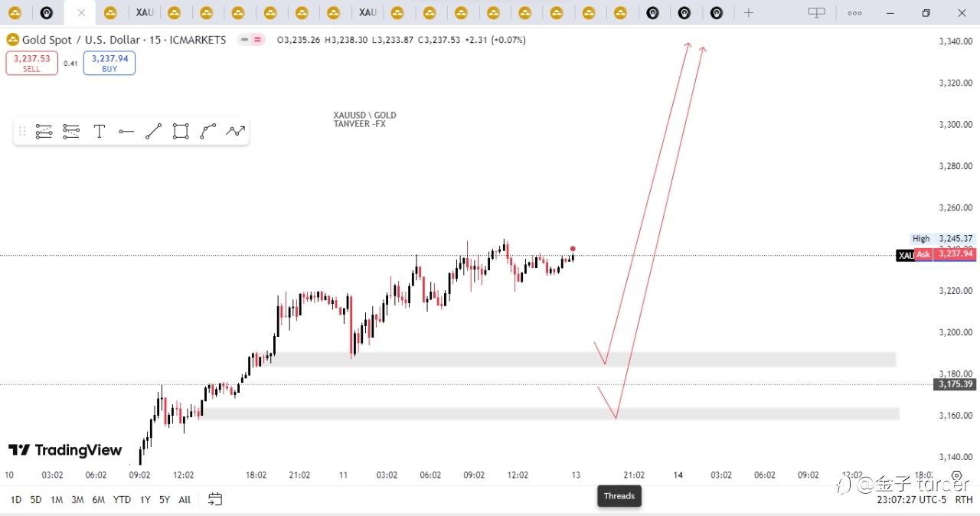The width and height of the screenshot is (980, 516).
Task: Select the second Fib extension drawing tool
Action: coord(71,132)
